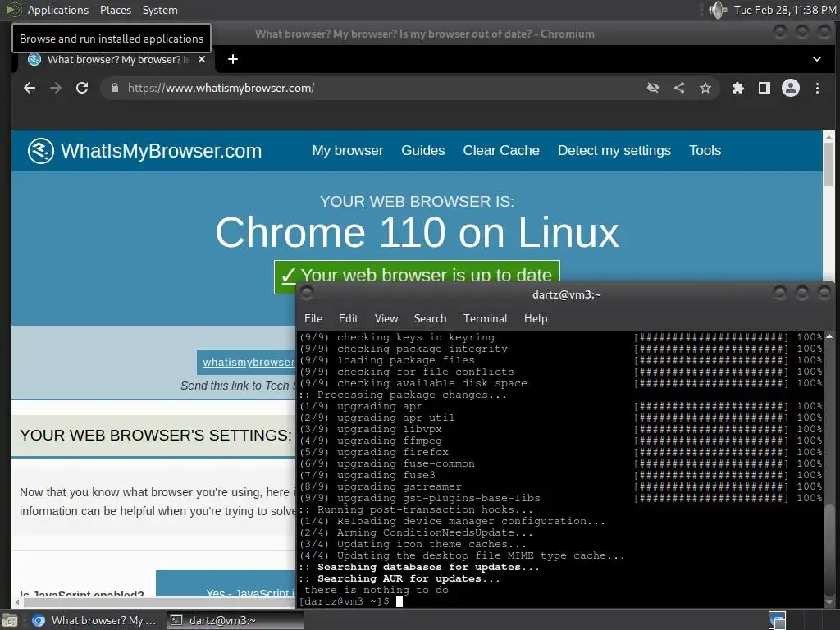
Task: Close the 'What browser? My browser?' tab
Action: pyautogui.click(x=202, y=59)
